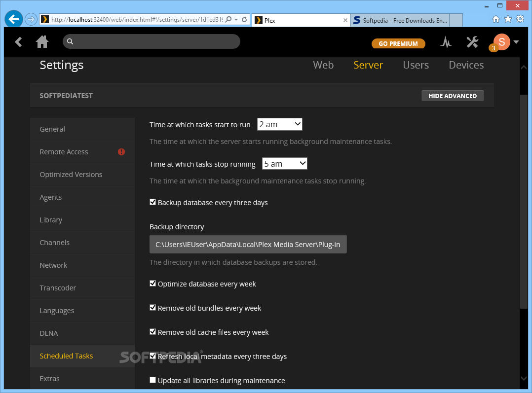Image resolution: width=532 pixels, height=393 pixels.
Task: Uncheck Remove old cache files every week
Action: point(152,332)
